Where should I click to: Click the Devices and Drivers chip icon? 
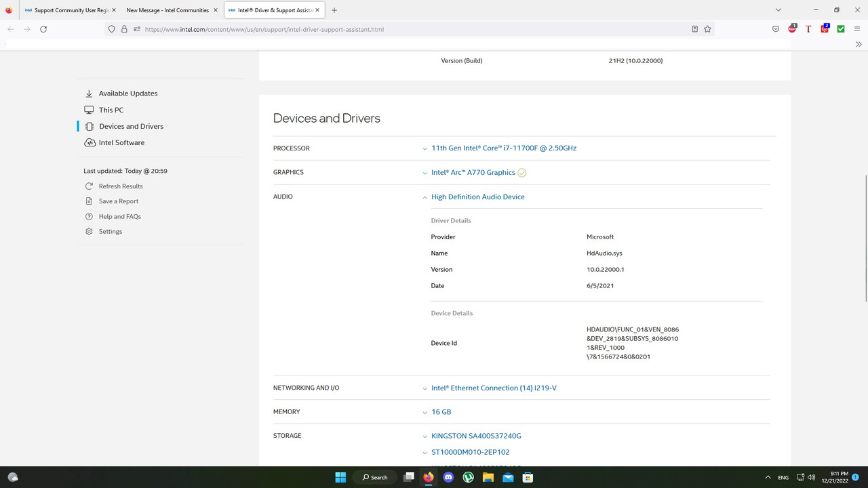[x=89, y=126]
